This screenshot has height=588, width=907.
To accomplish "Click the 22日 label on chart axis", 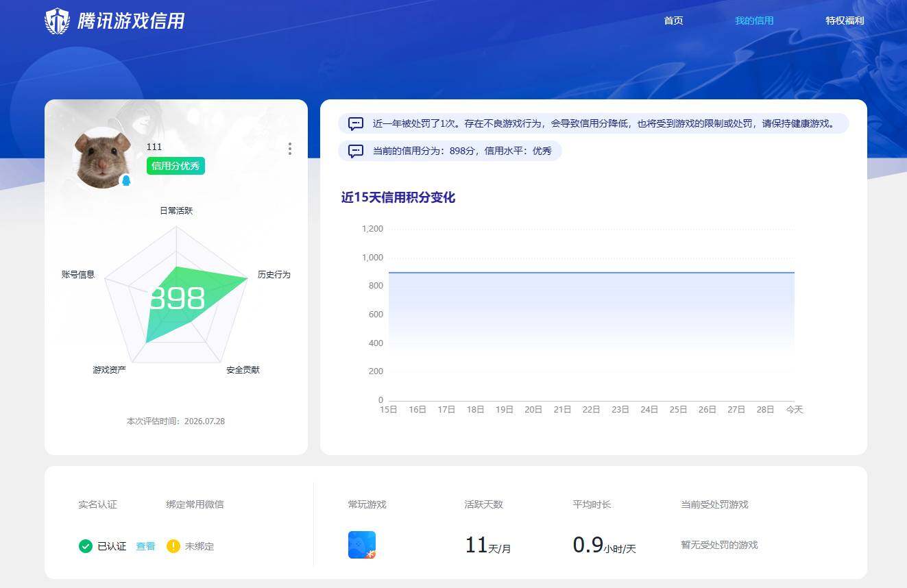I will pos(592,410).
